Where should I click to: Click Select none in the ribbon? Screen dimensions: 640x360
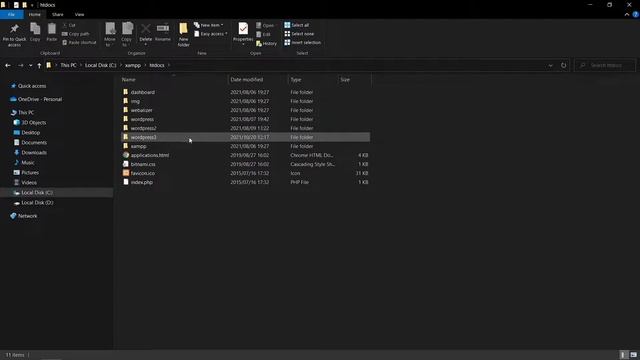click(x=299, y=34)
